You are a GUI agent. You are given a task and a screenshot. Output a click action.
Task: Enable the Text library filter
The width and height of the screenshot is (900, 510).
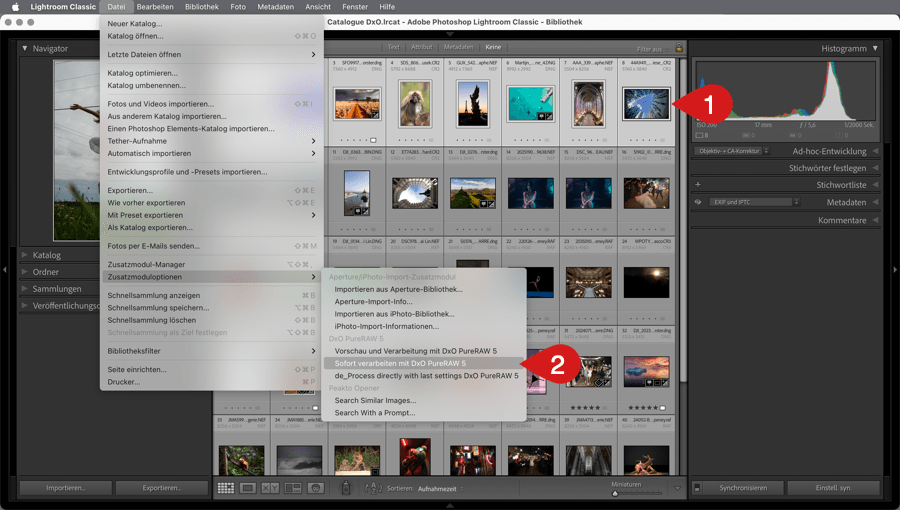tap(393, 47)
